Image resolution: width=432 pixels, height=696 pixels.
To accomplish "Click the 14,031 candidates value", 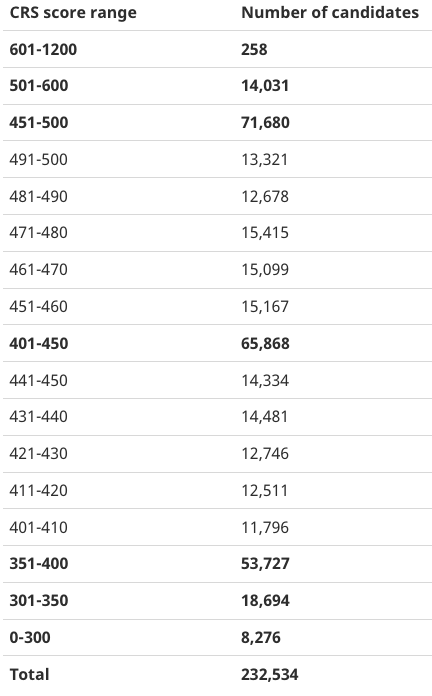I will (265, 86).
